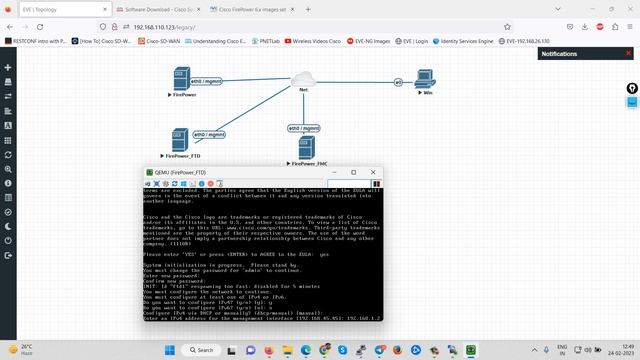Open Startup-configs from EVE sidebar
The height and width of the screenshot is (360, 640).
click(8, 111)
